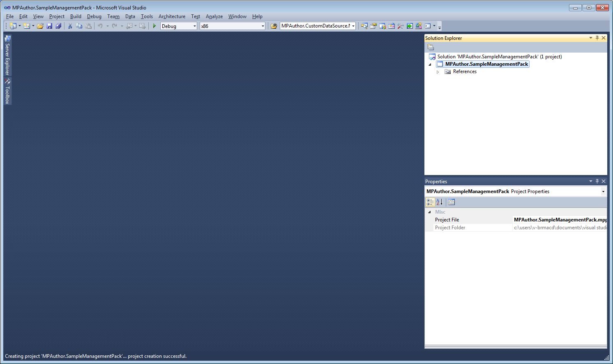Click the Save All icon
This screenshot has width=613, height=364.
pos(58,26)
